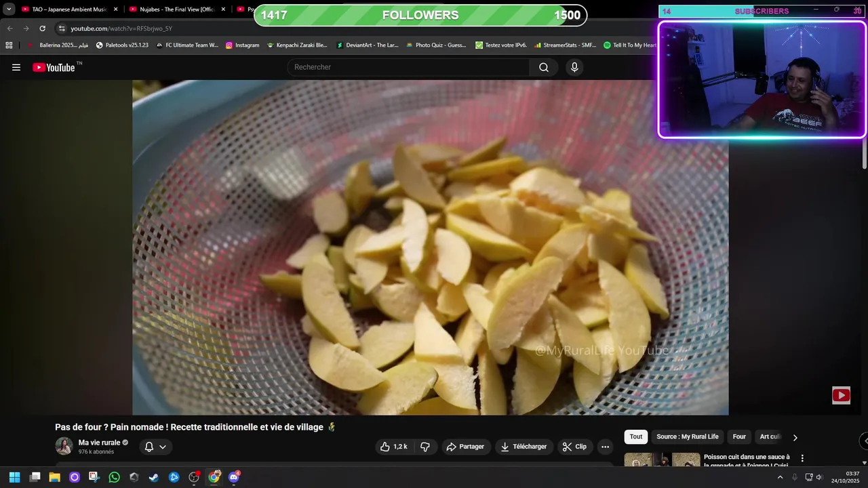Open Instagram bookmark
The image size is (868, 488).
243,45
